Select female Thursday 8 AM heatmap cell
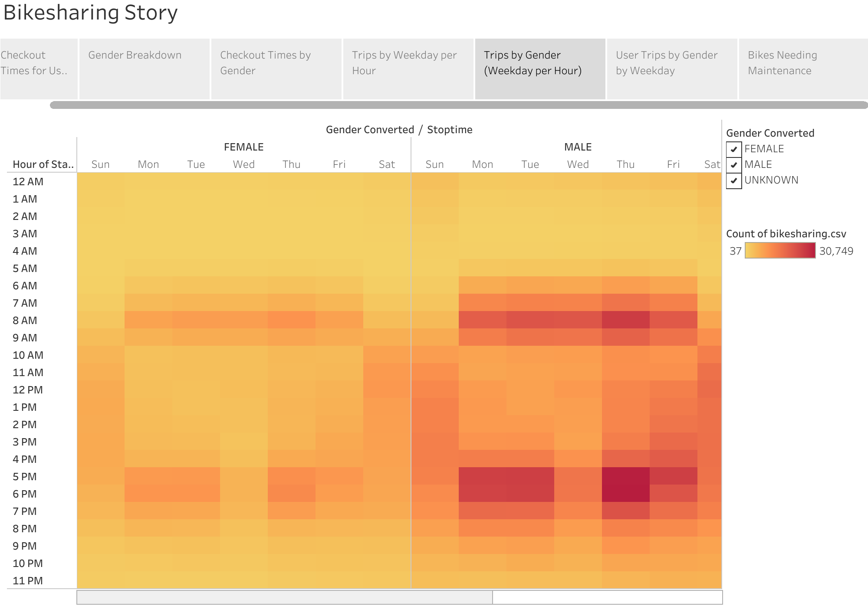The image size is (868, 616). pos(291,320)
